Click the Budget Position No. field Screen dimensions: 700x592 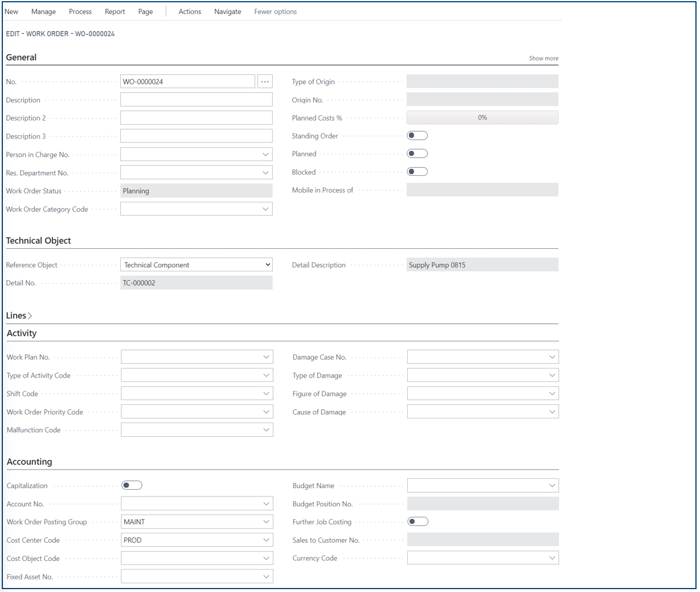(x=483, y=503)
